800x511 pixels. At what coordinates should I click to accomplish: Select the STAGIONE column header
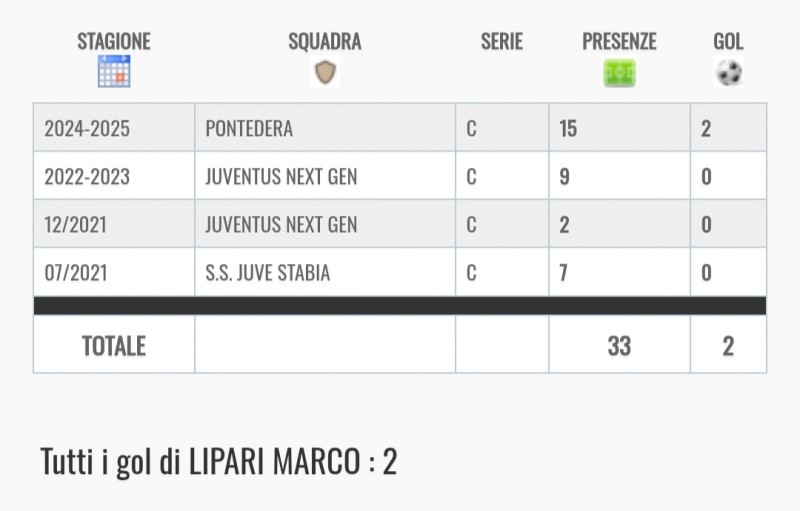coord(114,41)
